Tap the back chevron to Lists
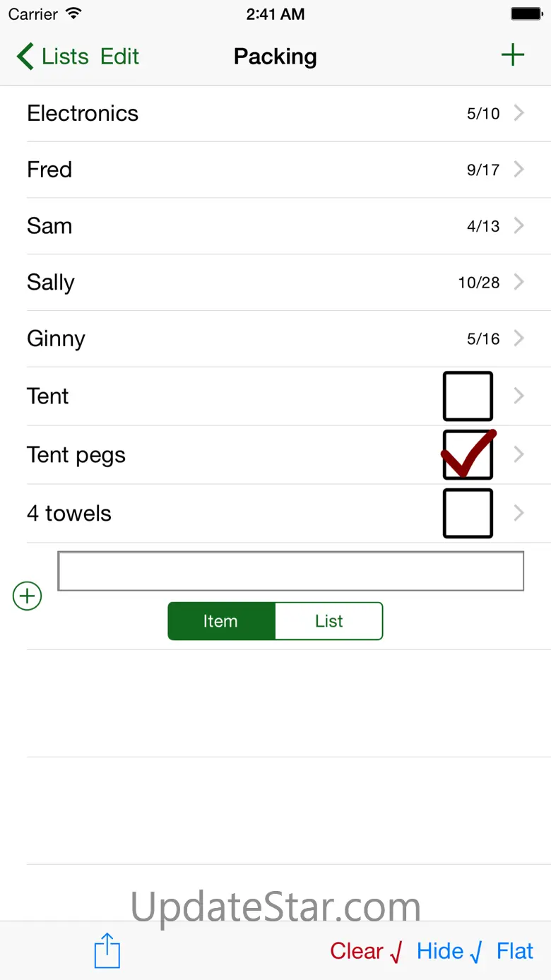Screen dimensions: 551x980 [25, 57]
